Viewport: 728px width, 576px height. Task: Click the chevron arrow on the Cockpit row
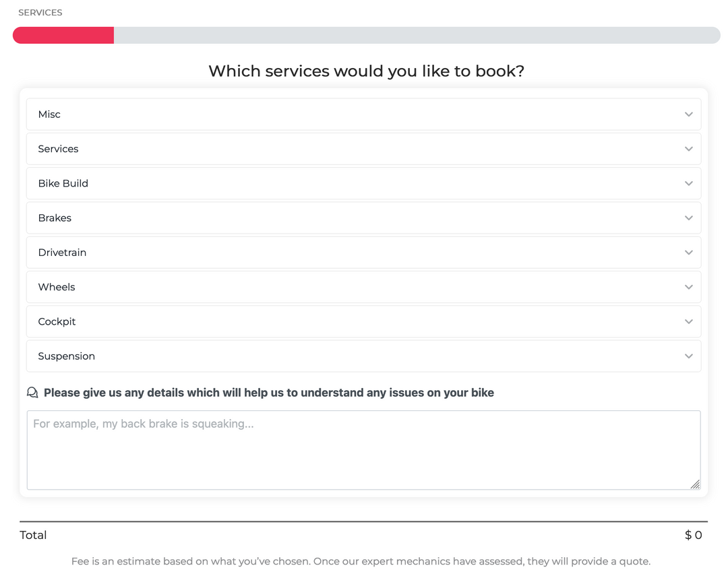click(x=688, y=322)
